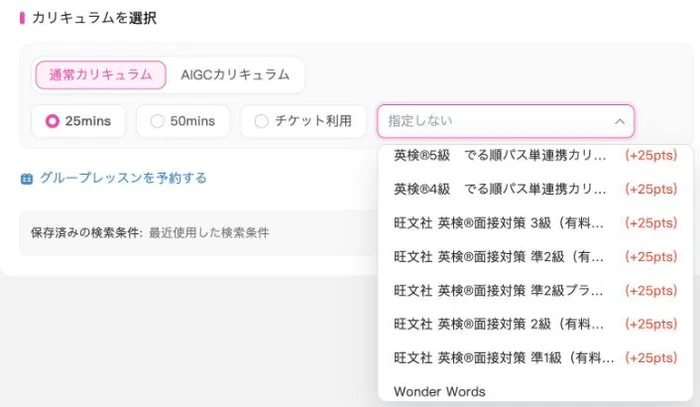The width and height of the screenshot is (700, 407).
Task: Click the 保存済みの検索条件 label
Action: pyautogui.click(x=87, y=233)
